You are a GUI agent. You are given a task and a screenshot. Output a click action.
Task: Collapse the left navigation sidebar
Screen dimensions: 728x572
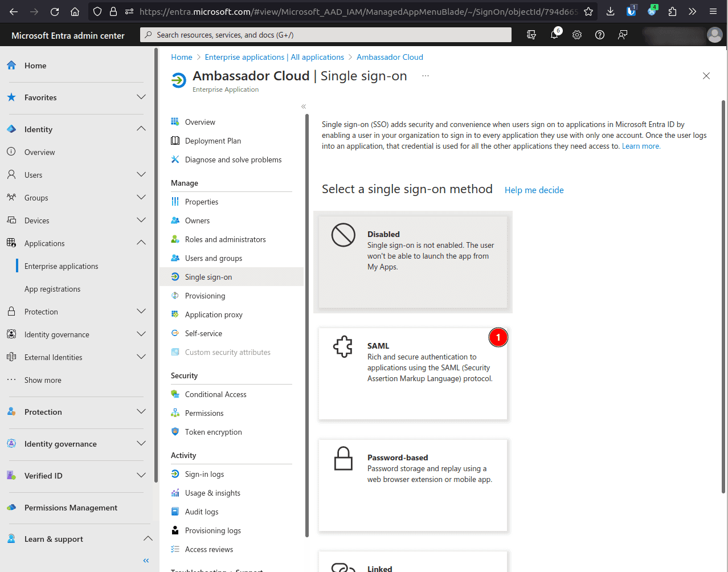point(146,561)
